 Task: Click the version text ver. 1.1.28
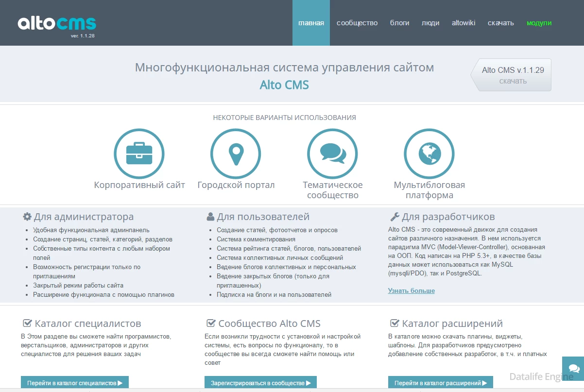[82, 36]
